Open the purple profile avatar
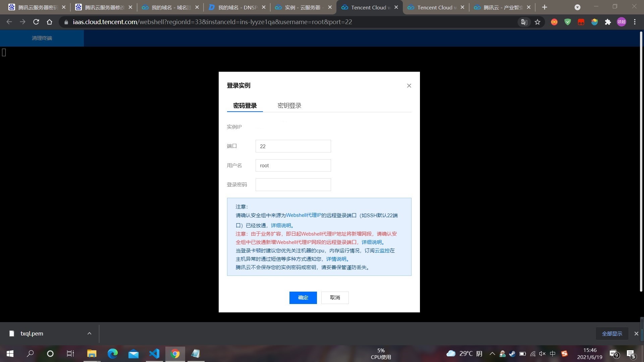 (x=622, y=22)
